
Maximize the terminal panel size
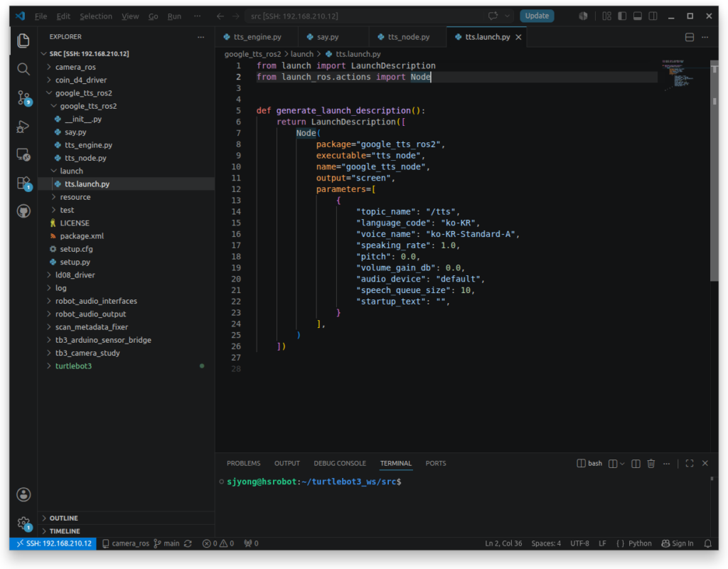(x=690, y=464)
